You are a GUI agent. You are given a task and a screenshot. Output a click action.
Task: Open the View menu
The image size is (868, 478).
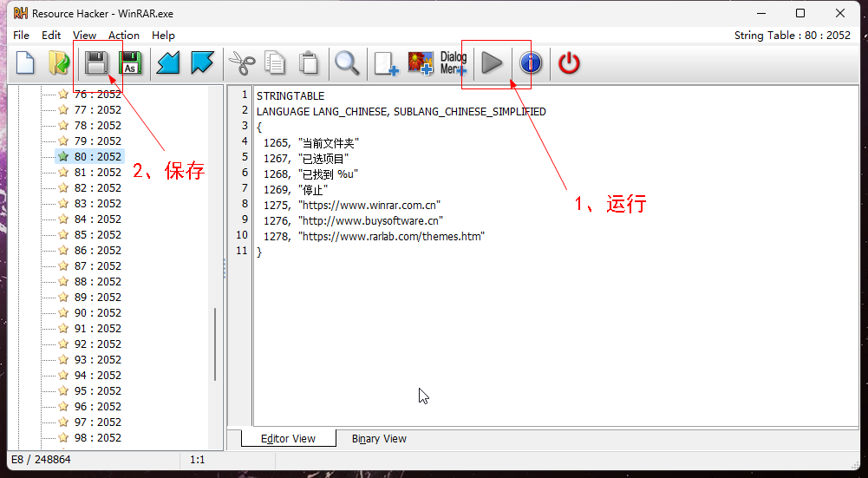click(85, 35)
